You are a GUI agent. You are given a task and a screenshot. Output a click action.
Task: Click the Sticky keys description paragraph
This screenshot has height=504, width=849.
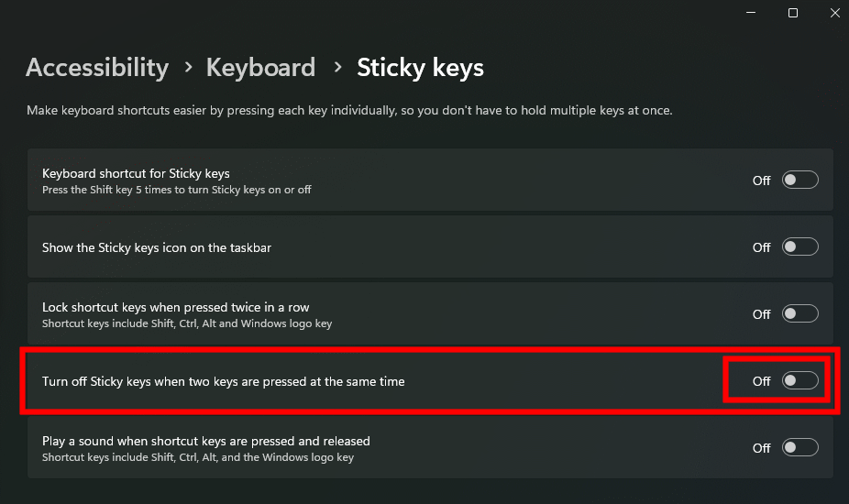(x=349, y=111)
